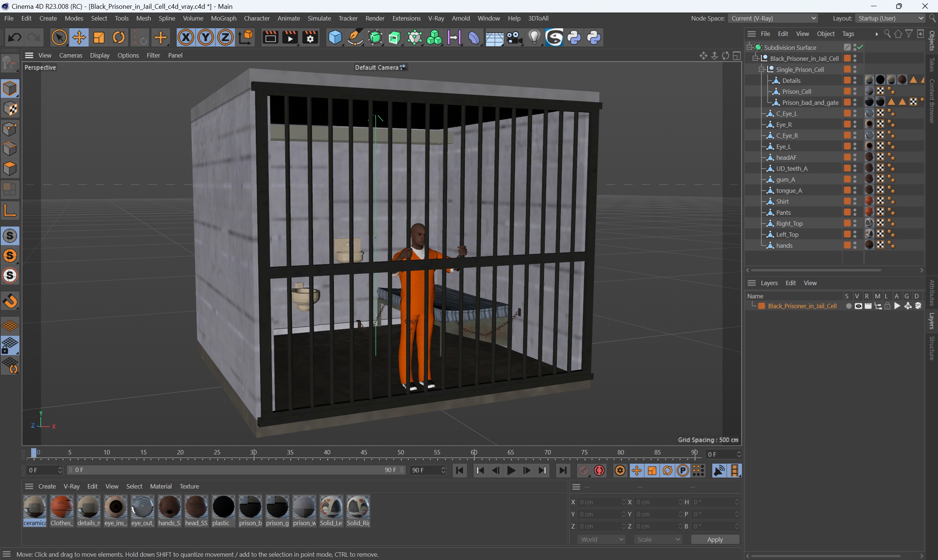This screenshot has height=560, width=938.
Task: Open viewport Display menu
Action: tap(100, 55)
